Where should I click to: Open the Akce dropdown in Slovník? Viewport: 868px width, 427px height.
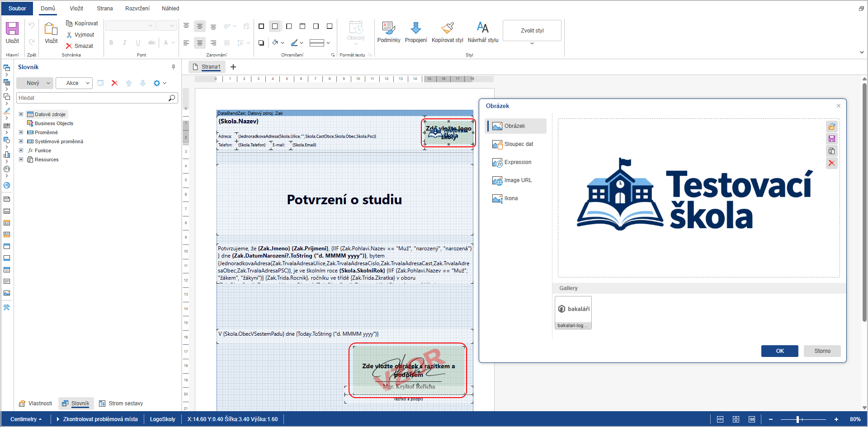(74, 83)
